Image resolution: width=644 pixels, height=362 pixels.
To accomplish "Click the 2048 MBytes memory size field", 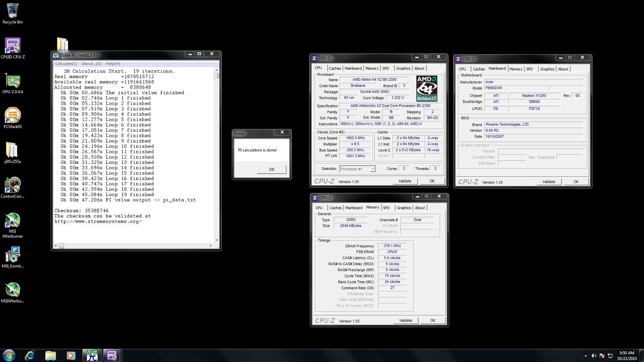I will pyautogui.click(x=351, y=225).
